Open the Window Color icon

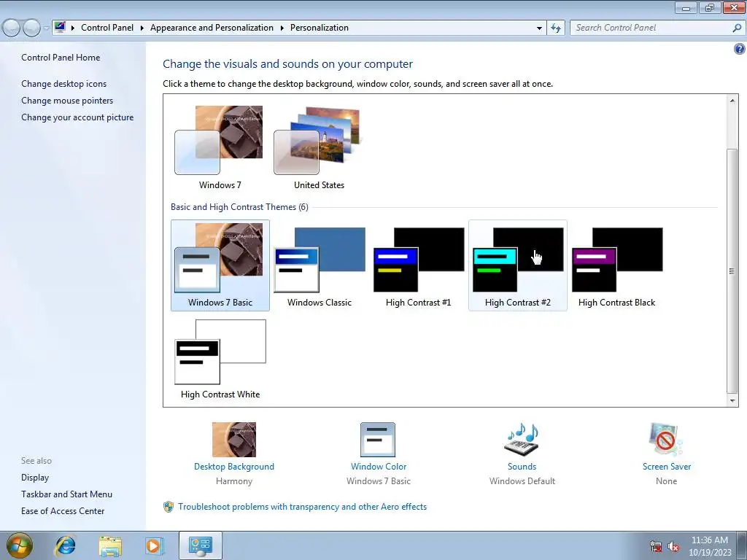coord(379,440)
